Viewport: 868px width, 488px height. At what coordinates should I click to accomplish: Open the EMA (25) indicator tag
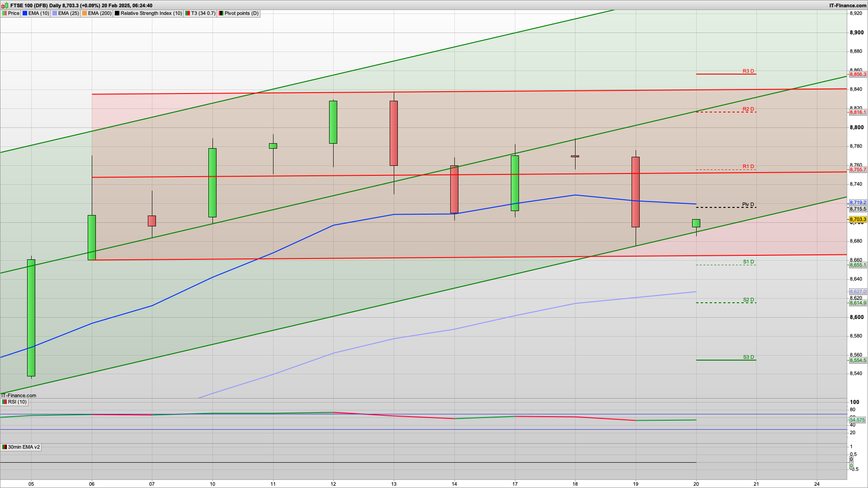click(66, 13)
